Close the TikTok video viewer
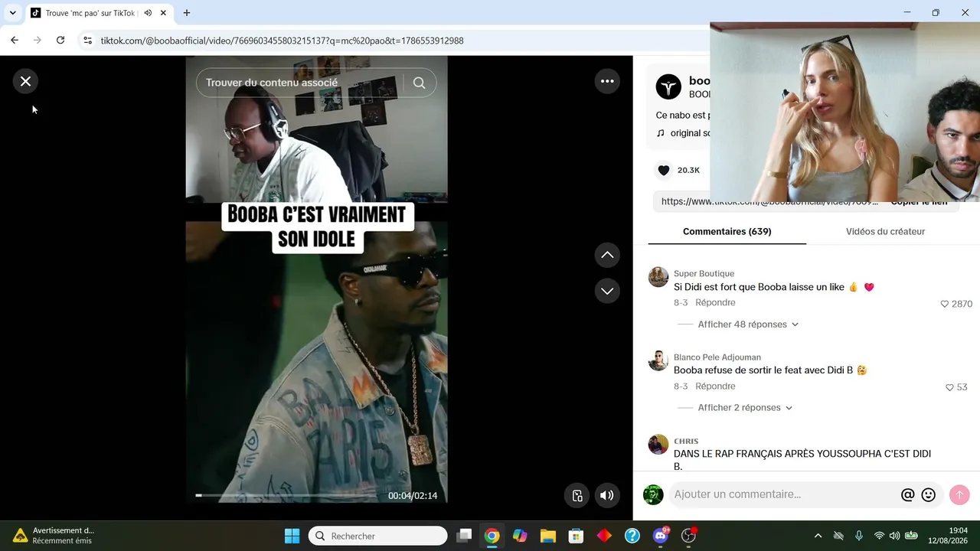 (25, 81)
